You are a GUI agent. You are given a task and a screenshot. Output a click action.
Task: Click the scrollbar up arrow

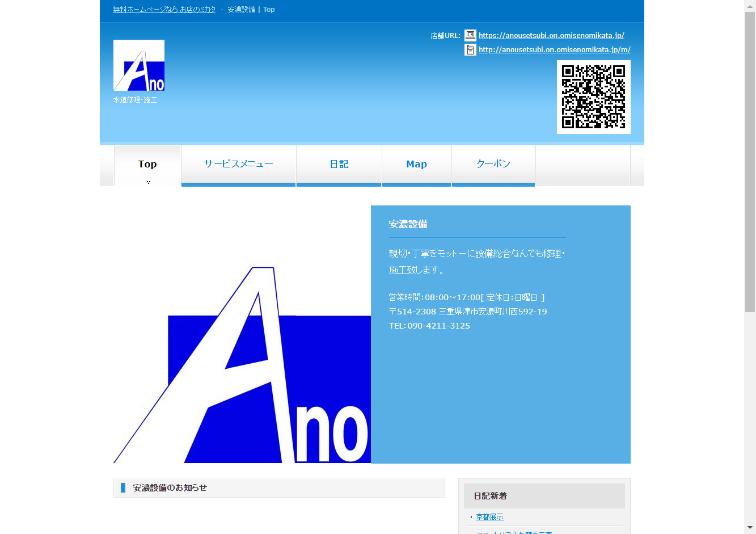[750, 5]
